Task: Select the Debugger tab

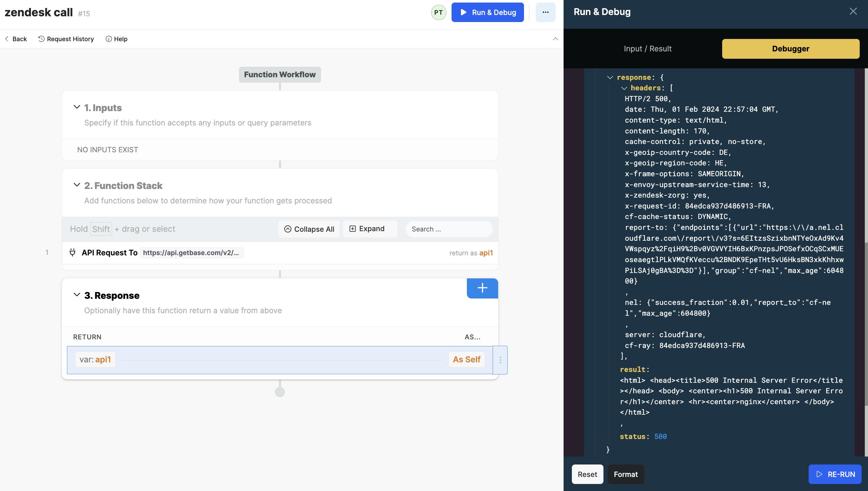Action: tap(790, 49)
